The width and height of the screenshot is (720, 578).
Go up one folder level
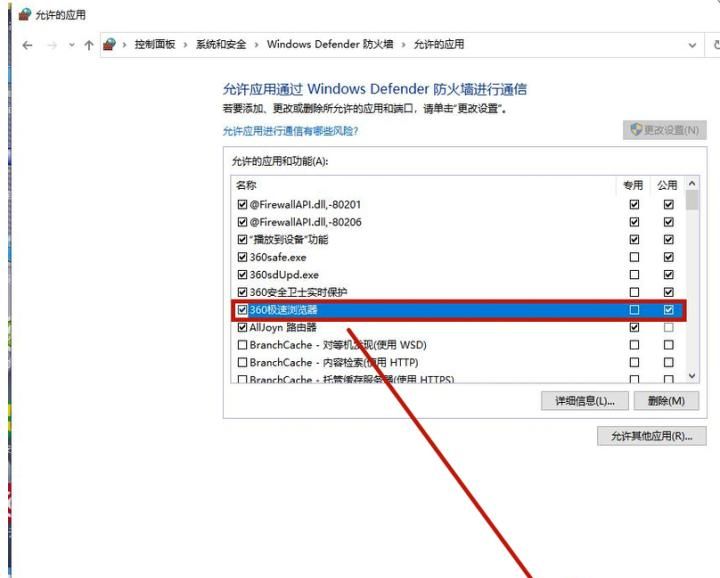pyautogui.click(x=89, y=45)
